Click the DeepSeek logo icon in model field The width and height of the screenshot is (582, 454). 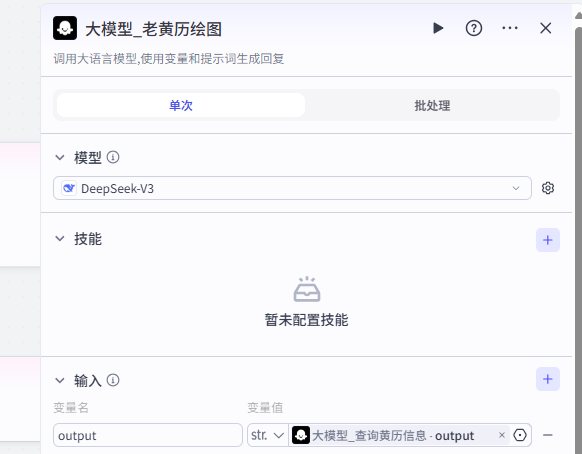pyautogui.click(x=69, y=188)
